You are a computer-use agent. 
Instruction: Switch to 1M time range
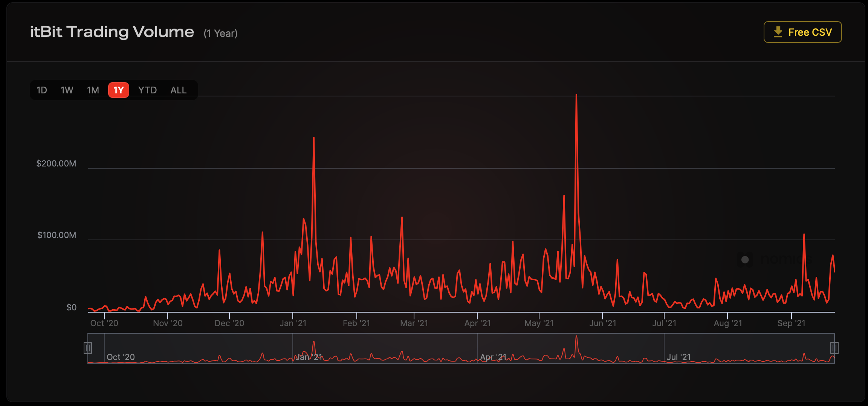(93, 90)
